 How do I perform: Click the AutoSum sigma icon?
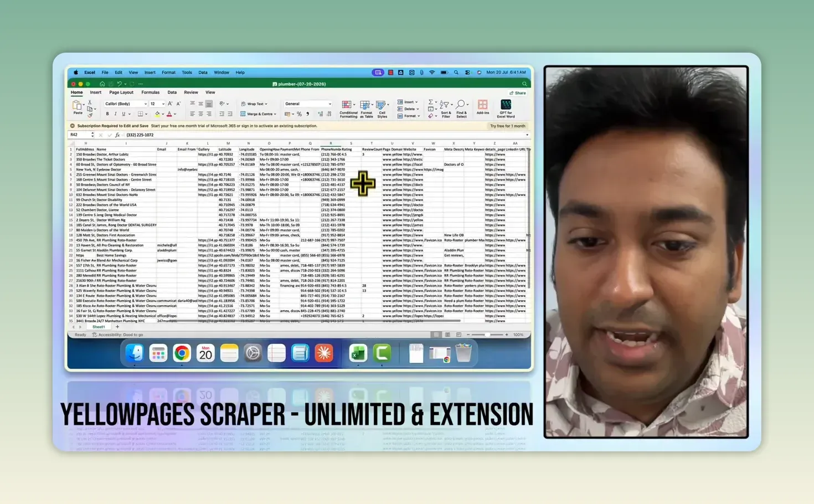[431, 102]
